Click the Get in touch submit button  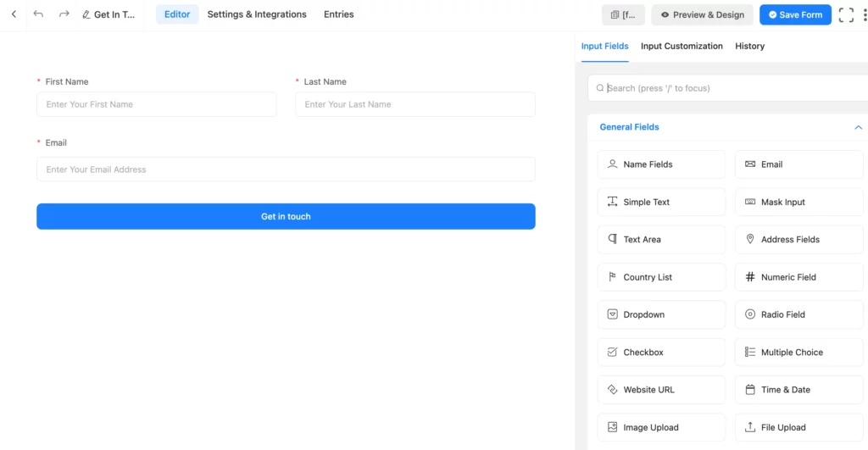click(286, 216)
